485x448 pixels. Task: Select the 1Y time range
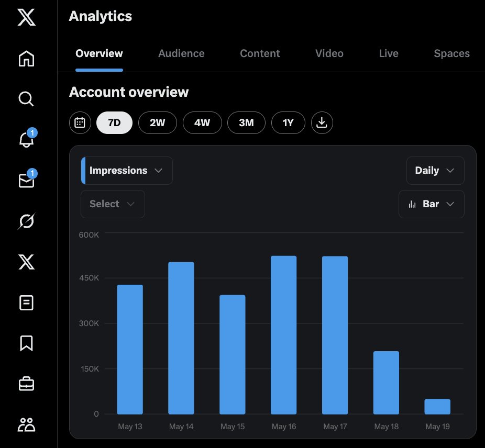point(288,123)
